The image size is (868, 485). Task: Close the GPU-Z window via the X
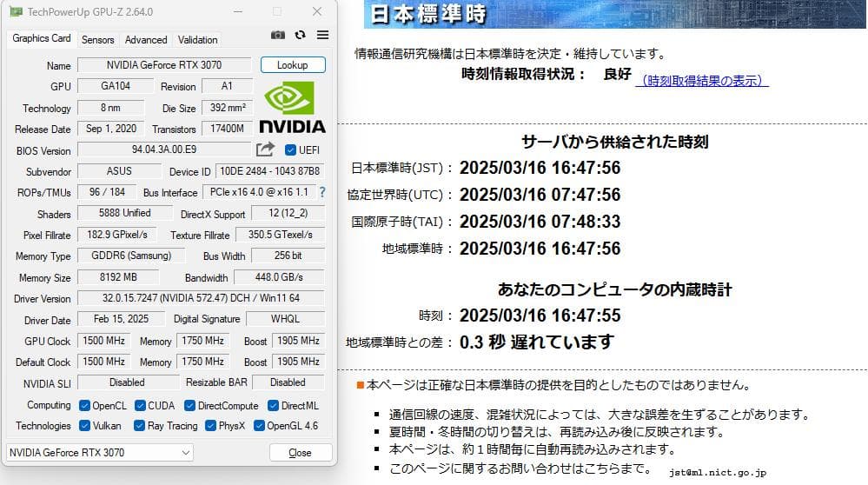coord(317,11)
